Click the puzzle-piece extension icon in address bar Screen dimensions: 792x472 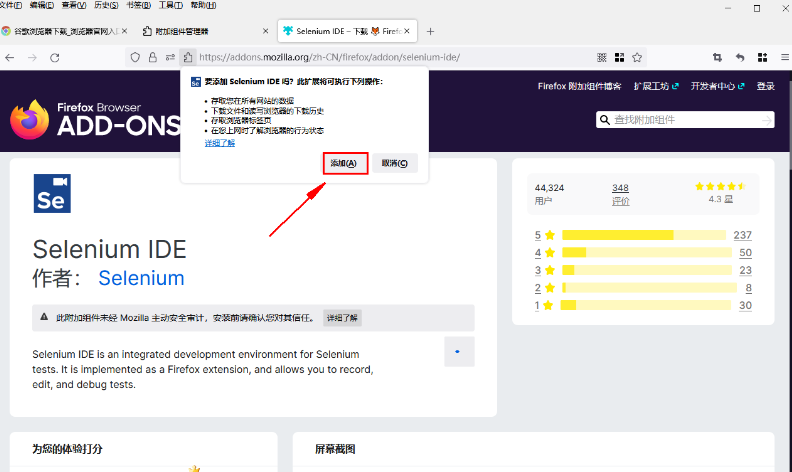pos(188,57)
